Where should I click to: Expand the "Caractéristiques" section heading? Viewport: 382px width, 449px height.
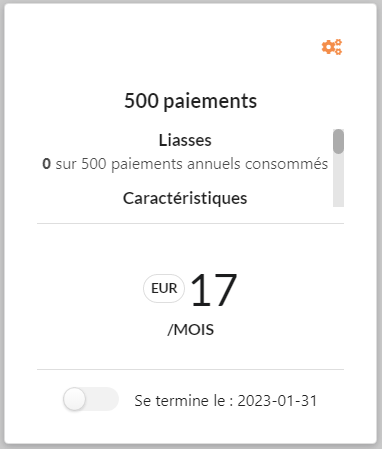(185, 198)
